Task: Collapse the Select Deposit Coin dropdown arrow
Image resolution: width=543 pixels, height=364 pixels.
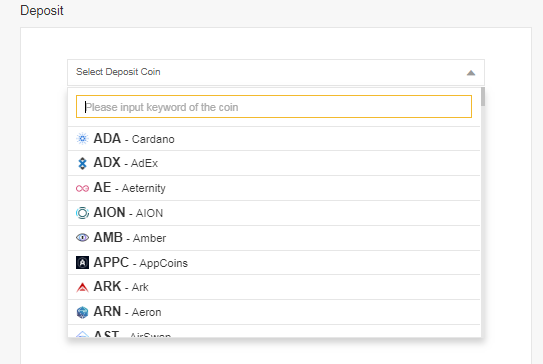Action: [471, 73]
